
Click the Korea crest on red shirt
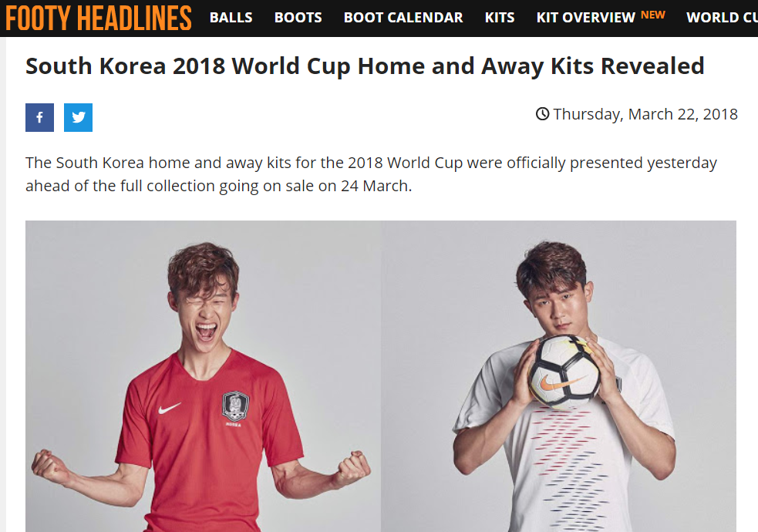coord(235,406)
